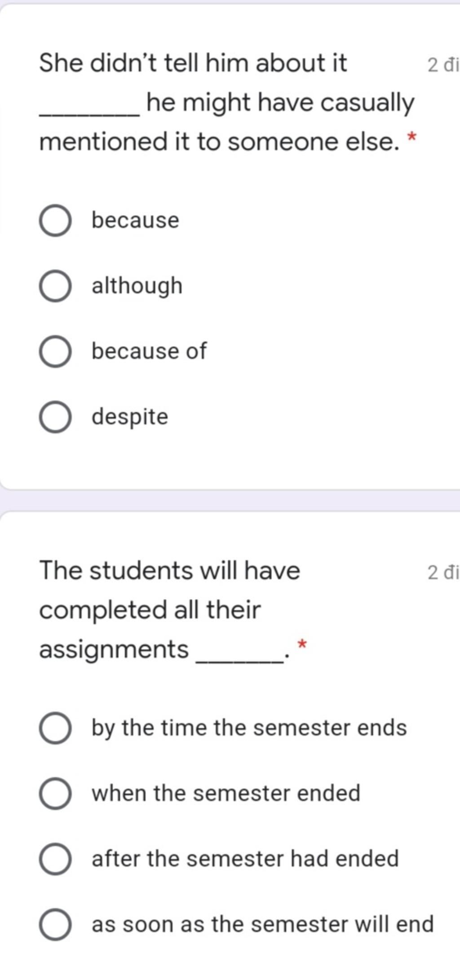Screen dimensions: 460x980
Task: Click the 'by the time the semester ends' text
Action: 249,728
